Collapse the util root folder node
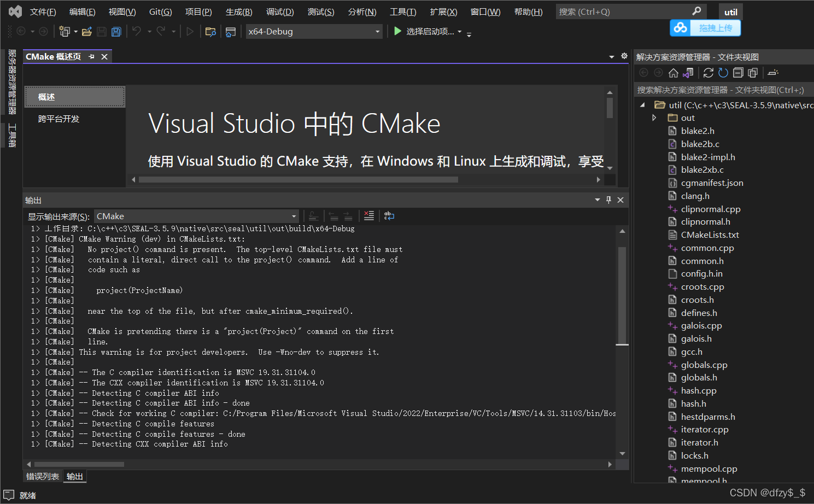The image size is (814, 504). tap(643, 105)
